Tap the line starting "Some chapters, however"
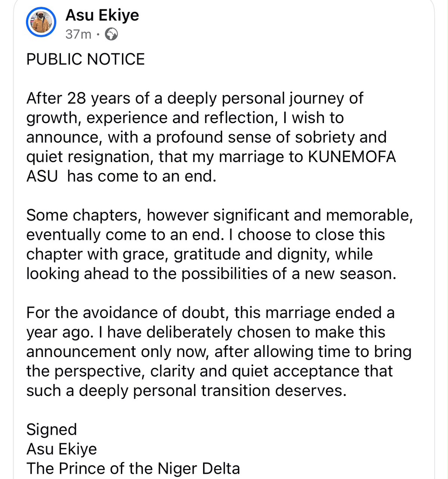Viewport: 448px width, 479px height. point(220,216)
